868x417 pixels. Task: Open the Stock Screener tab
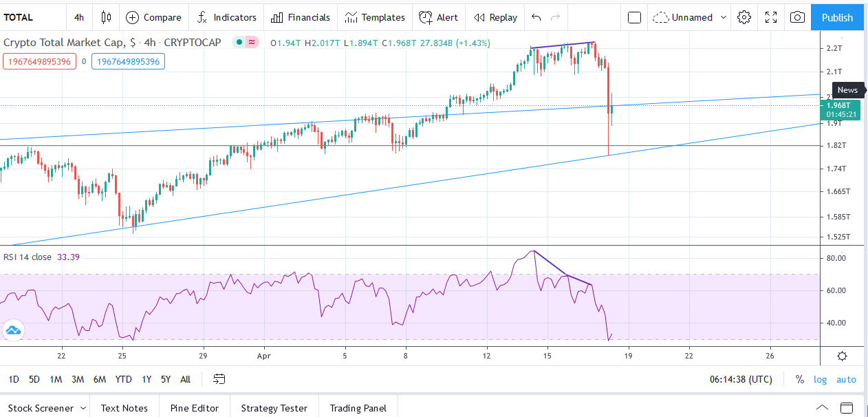[x=41, y=408]
